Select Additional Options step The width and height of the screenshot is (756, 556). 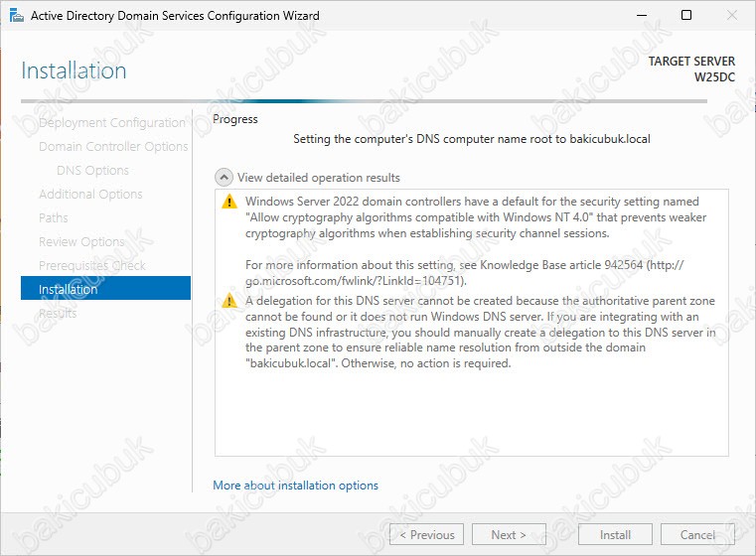pyautogui.click(x=90, y=195)
